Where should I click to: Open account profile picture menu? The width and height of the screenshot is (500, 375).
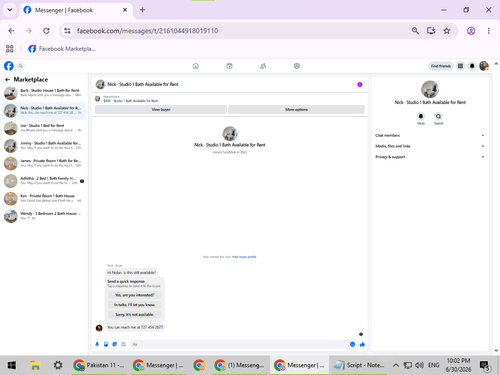coord(484,66)
